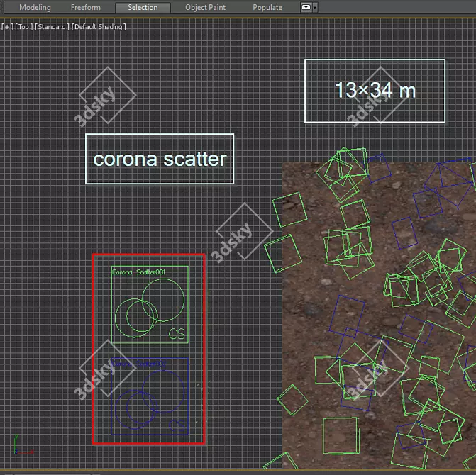This screenshot has width=476, height=475.
Task: Switch to the Selection ribbon tab
Action: click(x=143, y=7)
